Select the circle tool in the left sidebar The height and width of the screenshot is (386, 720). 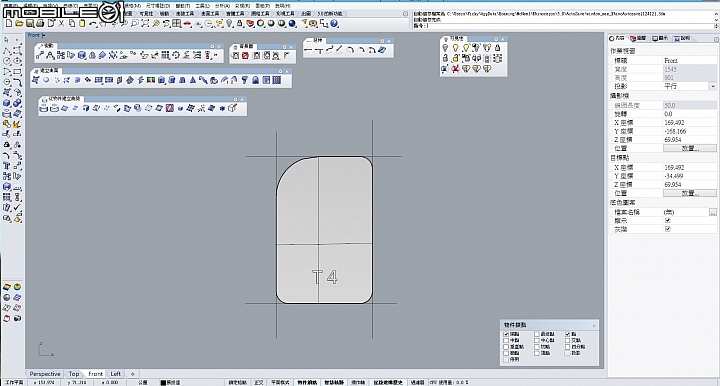pyautogui.click(x=6, y=61)
